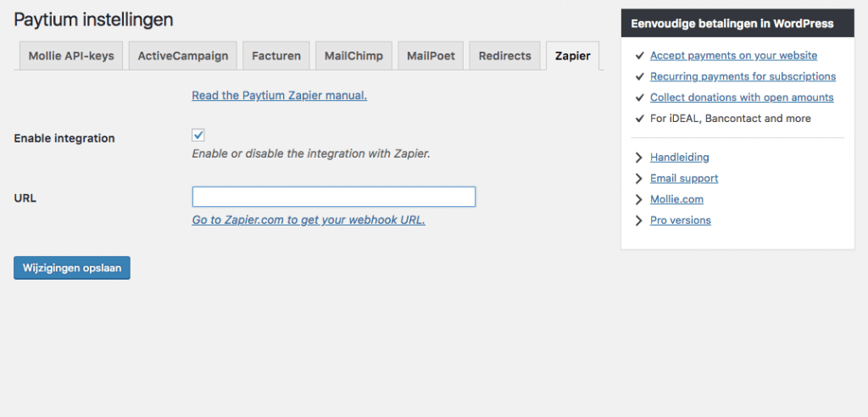This screenshot has height=417, width=868.
Task: Click chevron beside Mollie.com
Action: click(x=639, y=200)
